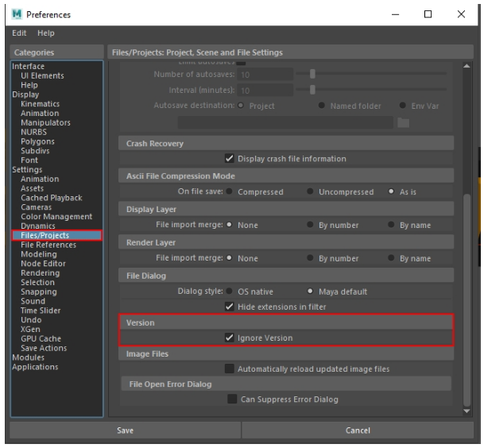Choose OS native dialog style
The width and height of the screenshot is (484, 448).
(229, 291)
